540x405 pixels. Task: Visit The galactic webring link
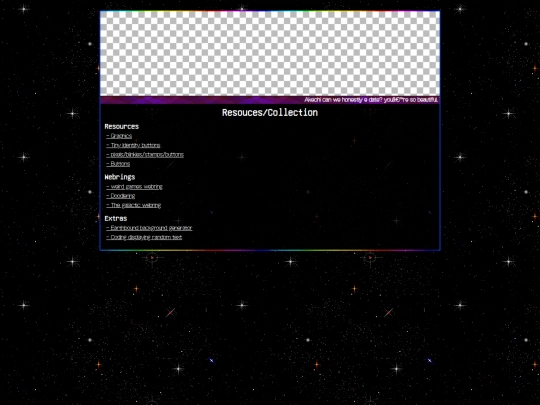click(133, 205)
